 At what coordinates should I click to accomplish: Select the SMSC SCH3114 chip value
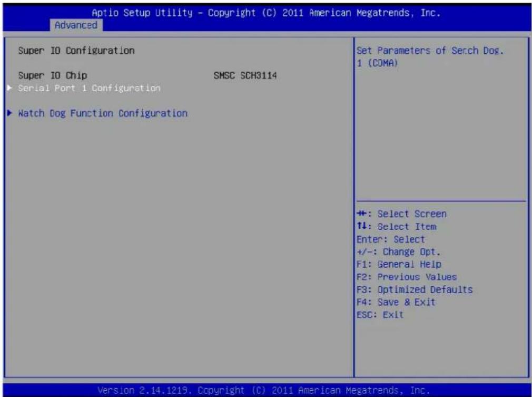245,75
